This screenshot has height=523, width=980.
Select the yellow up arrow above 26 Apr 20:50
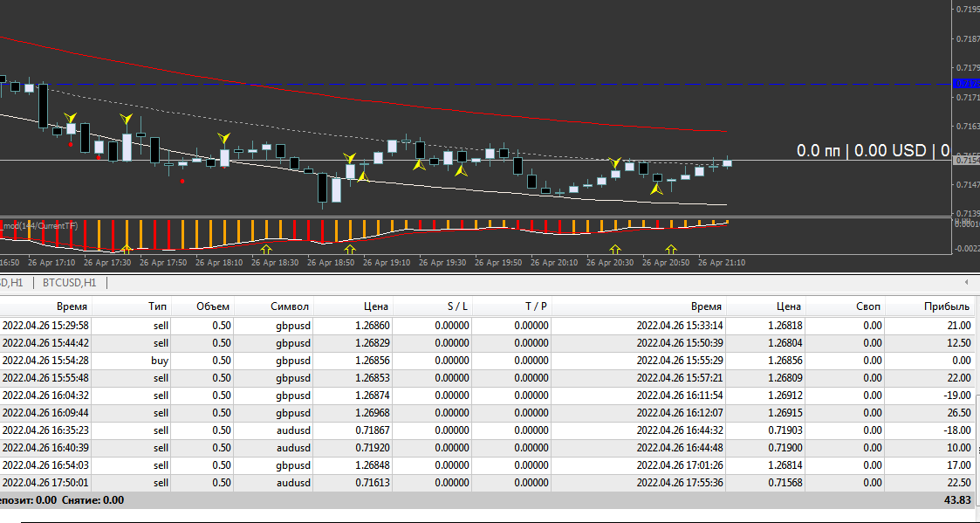coord(670,249)
